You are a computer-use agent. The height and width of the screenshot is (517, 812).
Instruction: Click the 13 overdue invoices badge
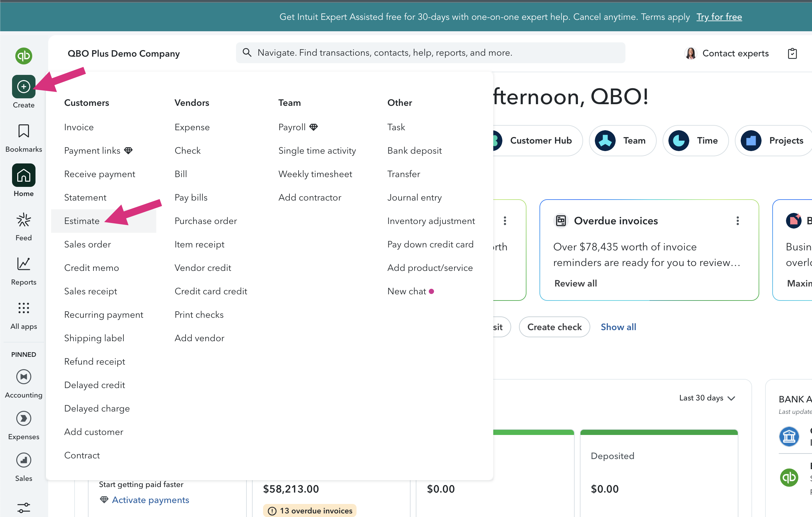(310, 510)
